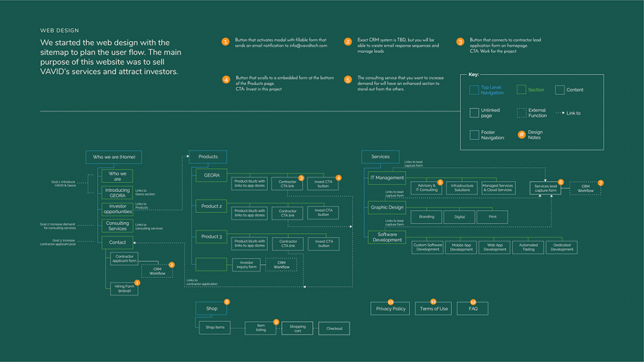Click the Checkout box
The image size is (644, 362).
click(334, 328)
